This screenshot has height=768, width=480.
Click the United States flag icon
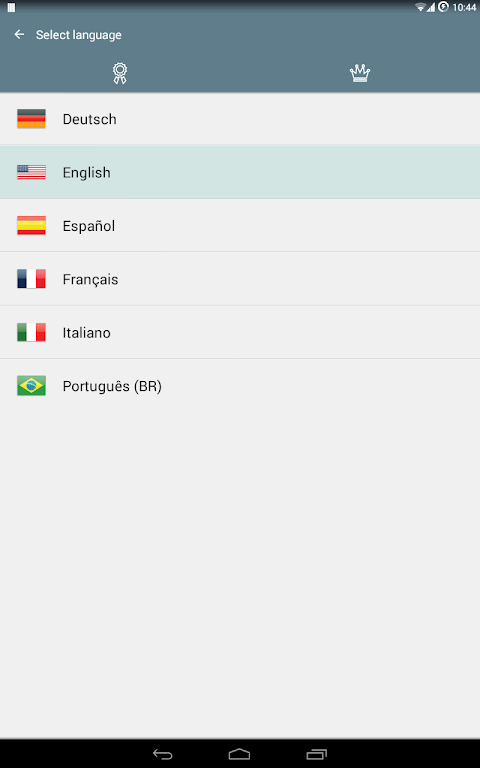[31, 172]
